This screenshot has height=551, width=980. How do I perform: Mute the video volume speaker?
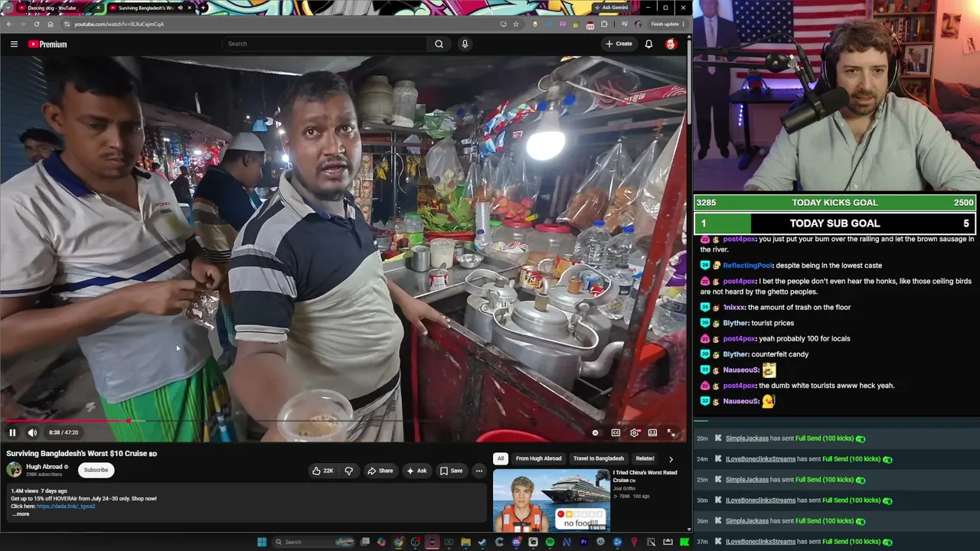[32, 432]
